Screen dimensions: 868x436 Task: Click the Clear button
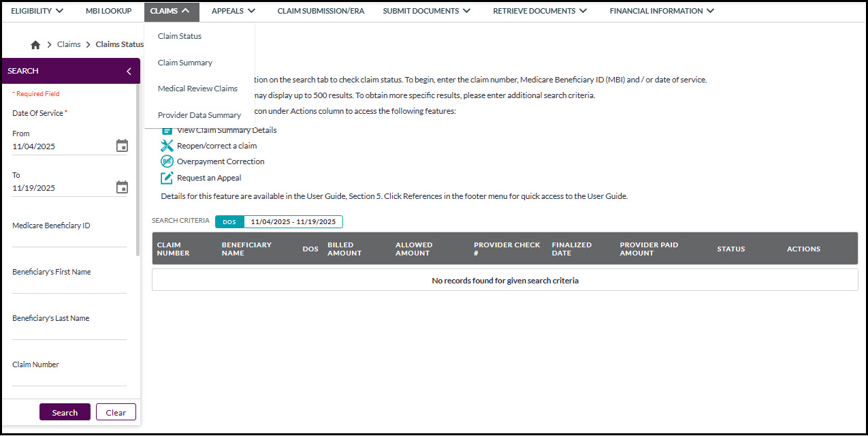116,412
